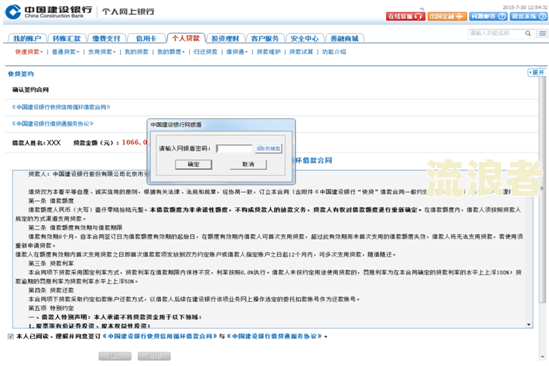Click the 第一条 借款额度 clause heading

(51, 201)
